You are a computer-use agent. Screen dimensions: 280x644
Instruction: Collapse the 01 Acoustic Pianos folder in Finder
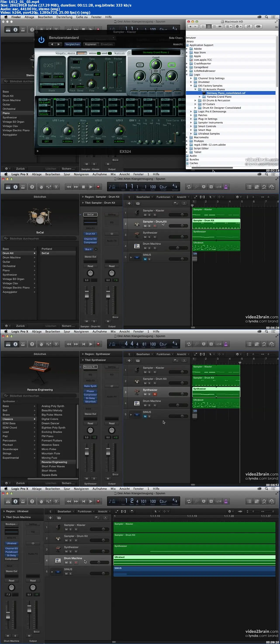(x=195, y=89)
